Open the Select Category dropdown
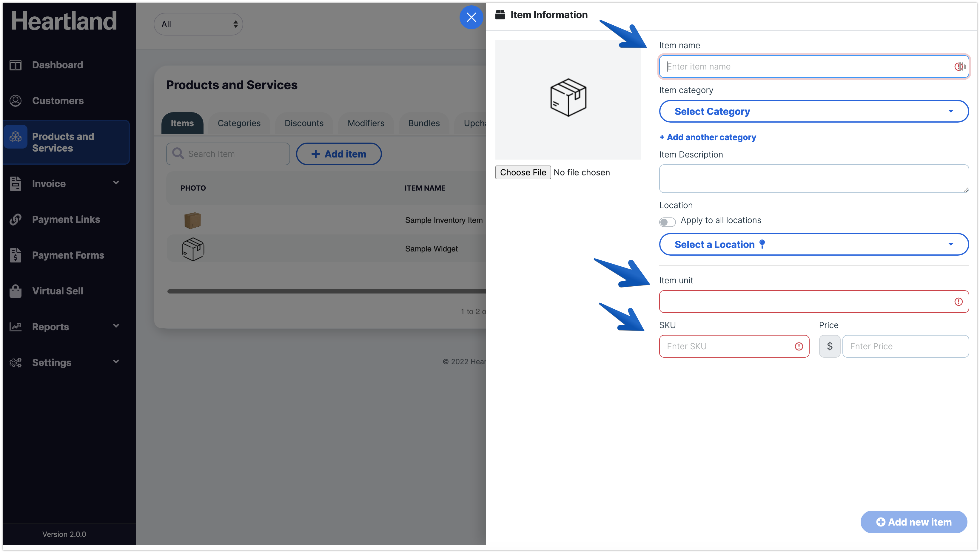The image size is (980, 553). (813, 112)
